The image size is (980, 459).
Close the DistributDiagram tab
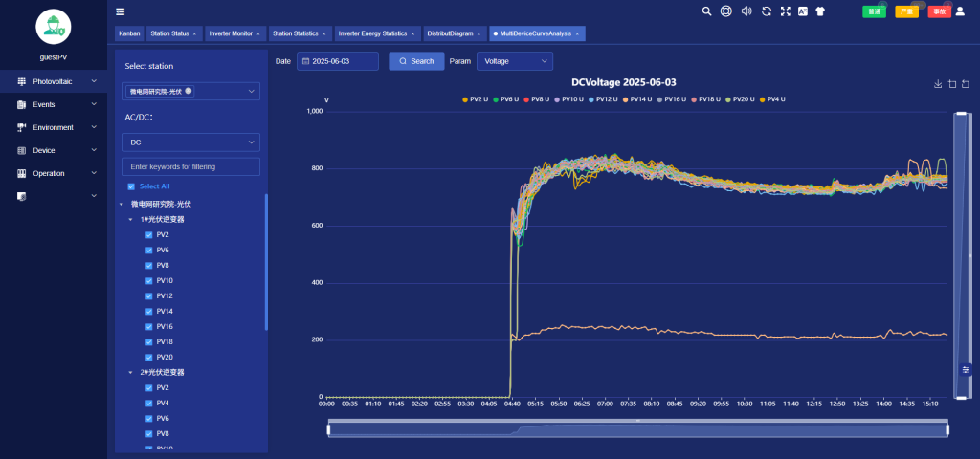pos(479,33)
